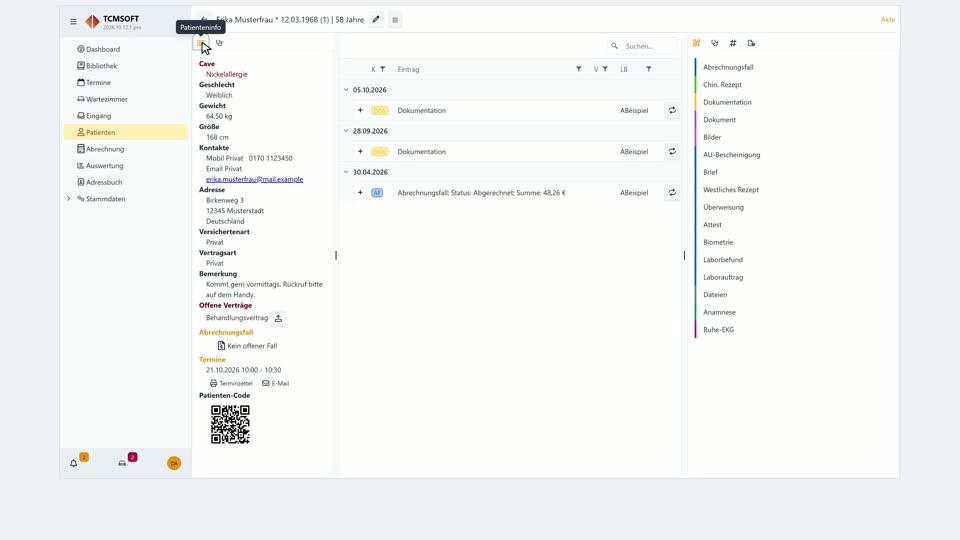
Task: Refresh the Abrechnungsfall entry row
Action: (672, 193)
